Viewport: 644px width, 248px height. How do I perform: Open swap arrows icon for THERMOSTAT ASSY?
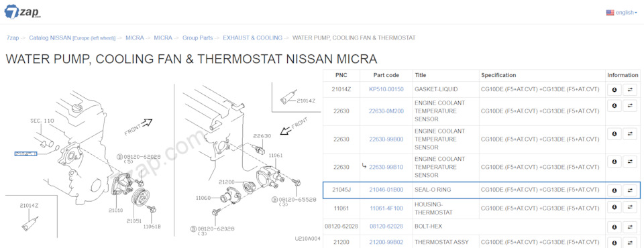(630, 243)
